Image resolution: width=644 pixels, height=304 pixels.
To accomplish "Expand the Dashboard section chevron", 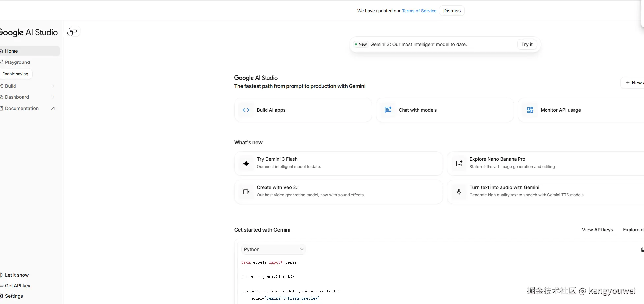I will [x=53, y=97].
